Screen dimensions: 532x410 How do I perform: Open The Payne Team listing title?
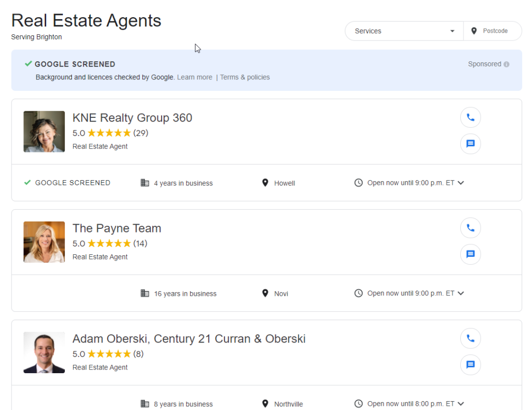[x=117, y=228]
